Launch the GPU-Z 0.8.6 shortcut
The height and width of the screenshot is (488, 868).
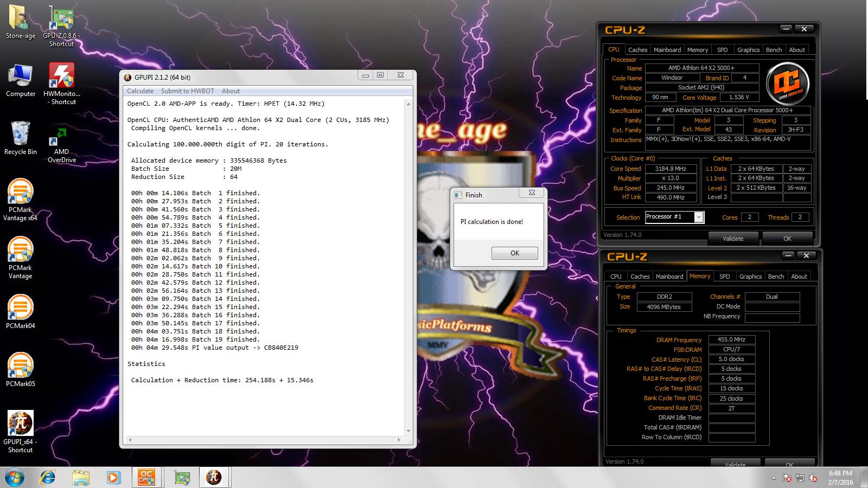coord(61,26)
